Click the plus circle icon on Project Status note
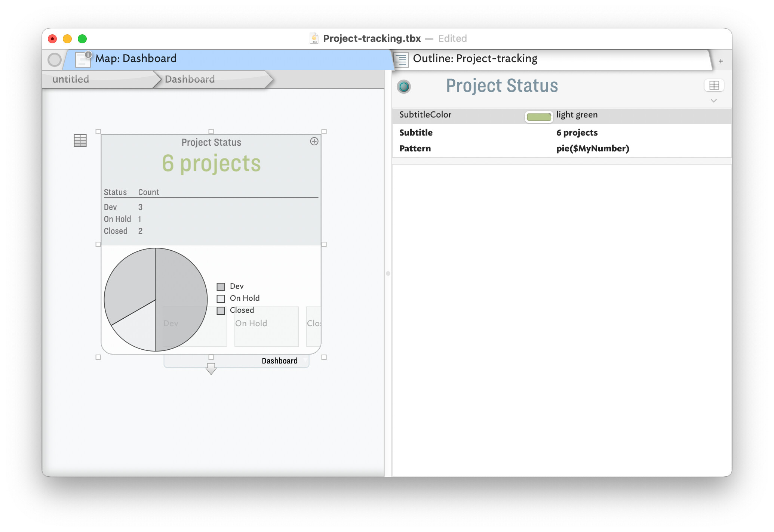The image size is (774, 532). tap(314, 141)
